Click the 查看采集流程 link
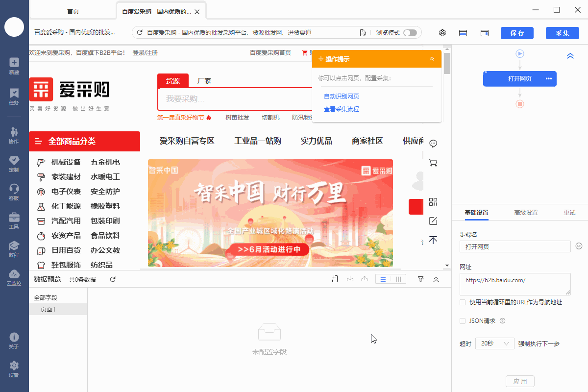The height and width of the screenshot is (392, 588). [342, 109]
